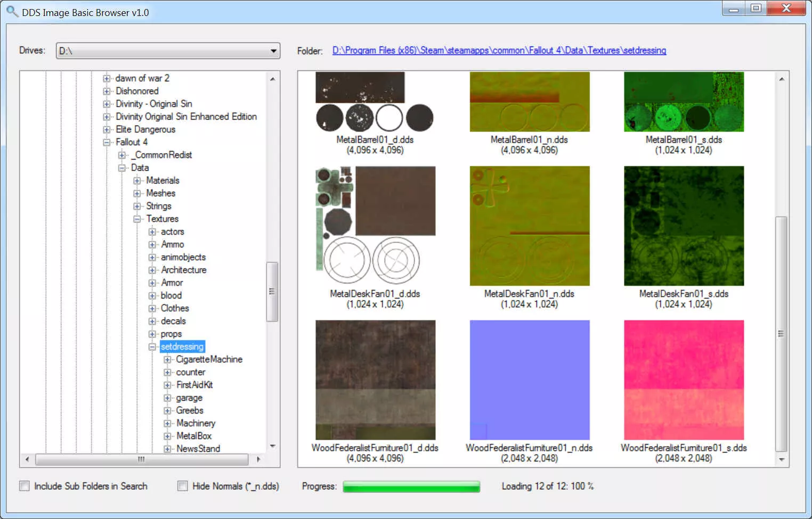Collapse the Textures folder node
The width and height of the screenshot is (812, 519).
point(137,219)
